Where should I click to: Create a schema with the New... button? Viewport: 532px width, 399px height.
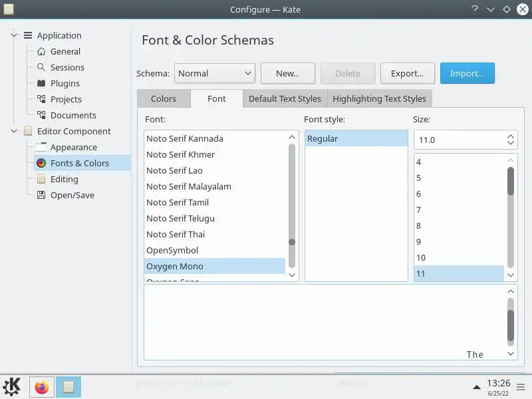[288, 73]
